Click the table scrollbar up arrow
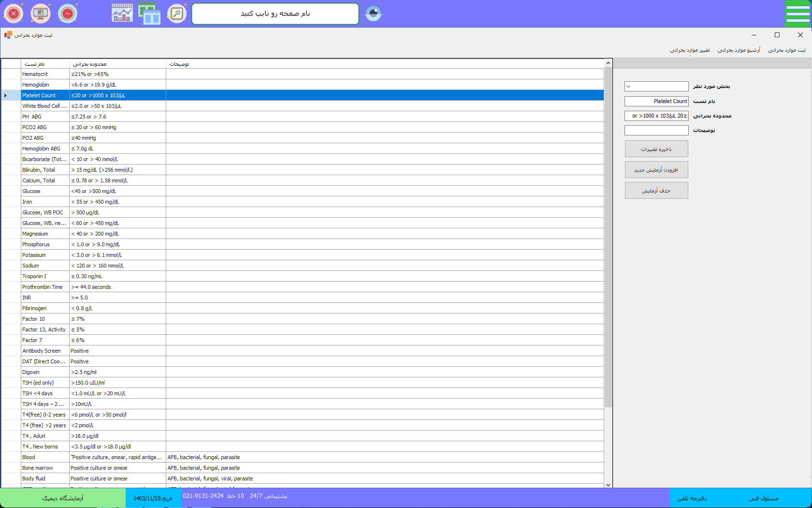The height and width of the screenshot is (508, 812). pos(608,63)
